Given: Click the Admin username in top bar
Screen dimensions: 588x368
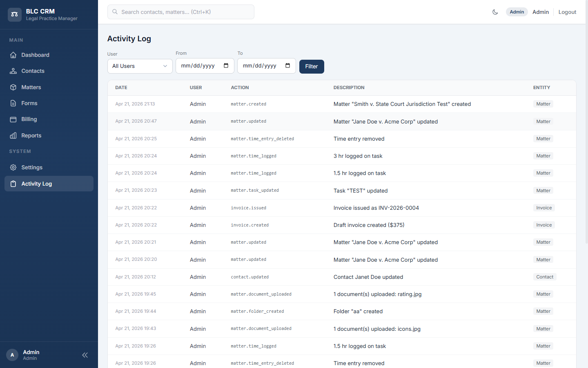Looking at the screenshot, I should 541,12.
